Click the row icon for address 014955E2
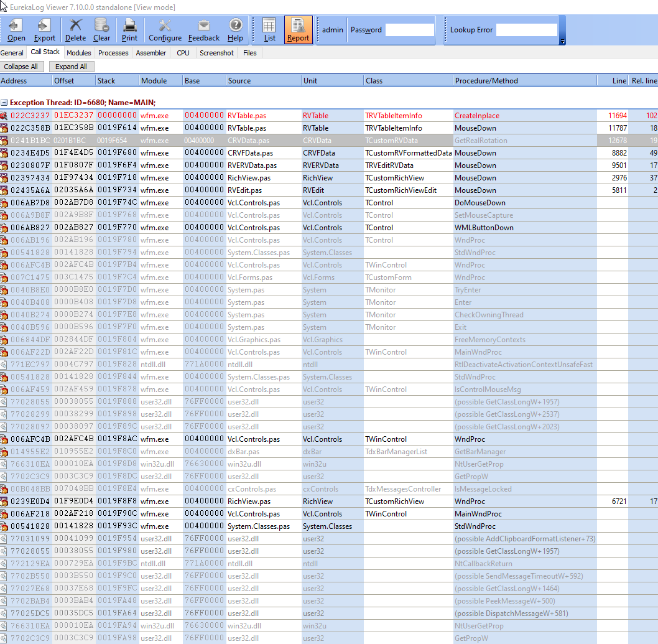The height and width of the screenshot is (644, 658). pyautogui.click(x=4, y=452)
